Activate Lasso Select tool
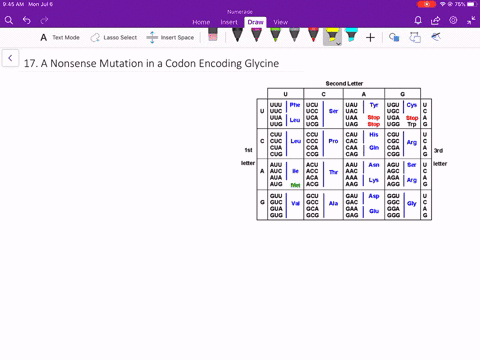The image size is (480, 360). tap(114, 37)
